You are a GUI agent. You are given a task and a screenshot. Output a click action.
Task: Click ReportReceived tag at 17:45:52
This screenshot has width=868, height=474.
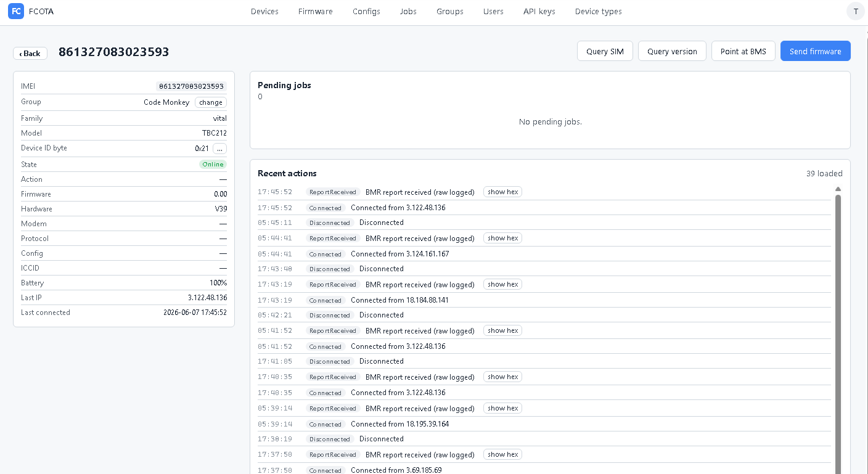click(333, 192)
